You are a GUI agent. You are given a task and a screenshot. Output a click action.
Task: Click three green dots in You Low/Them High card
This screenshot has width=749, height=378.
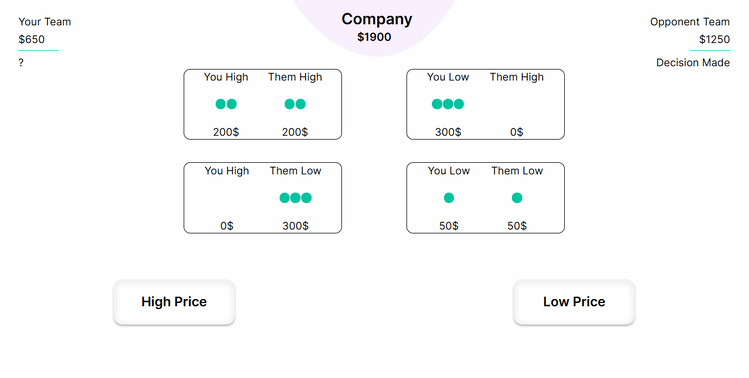pos(448,104)
